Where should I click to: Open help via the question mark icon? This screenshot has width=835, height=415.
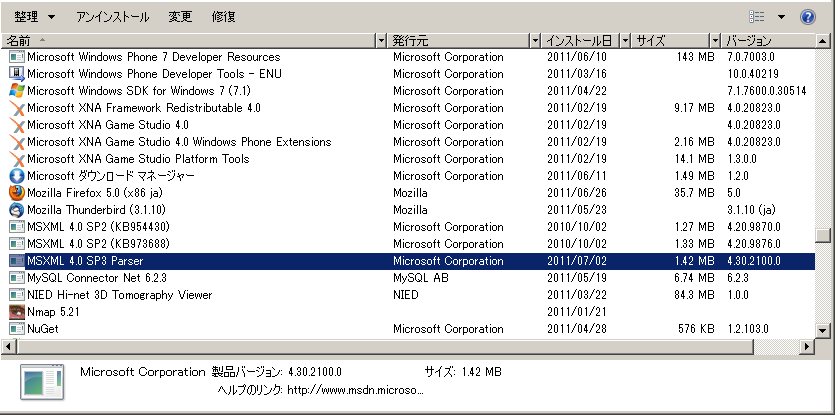807,17
